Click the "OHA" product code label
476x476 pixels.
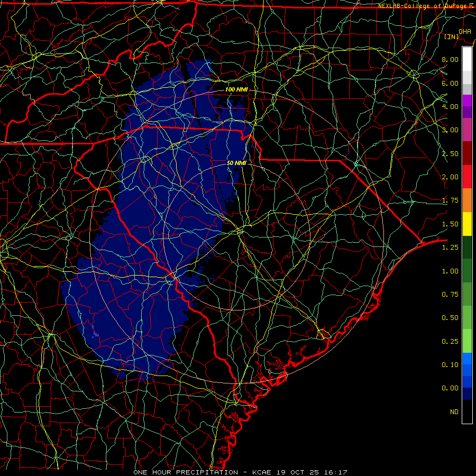click(x=465, y=31)
